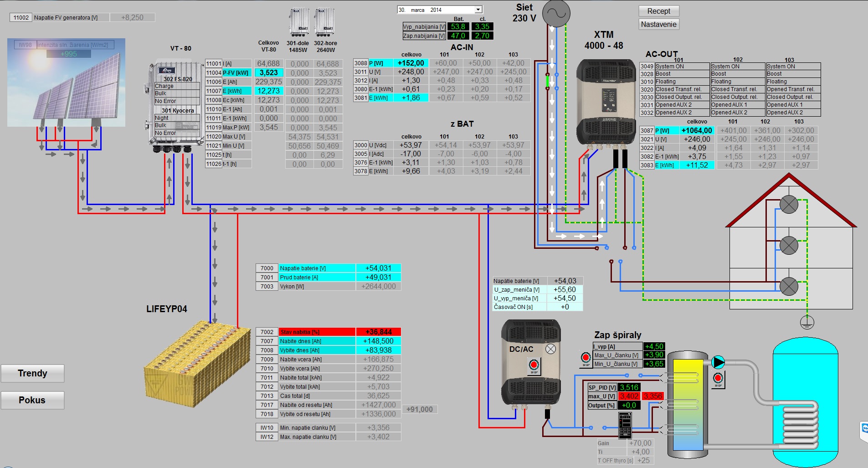
Task: Click the earth ground symbol below house
Action: (x=807, y=322)
